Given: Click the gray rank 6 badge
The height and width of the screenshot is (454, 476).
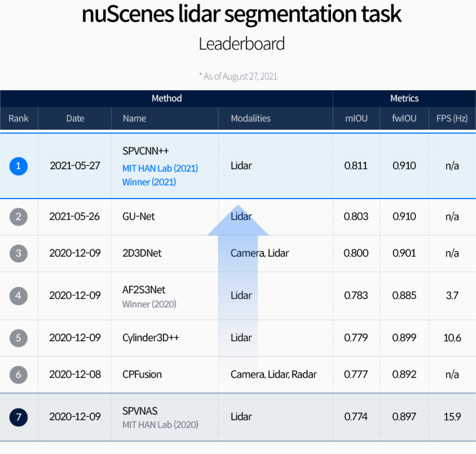Looking at the screenshot, I should (18, 375).
